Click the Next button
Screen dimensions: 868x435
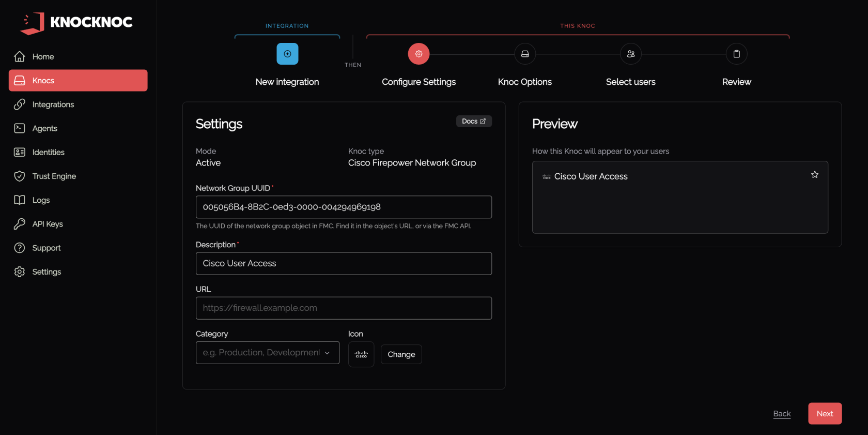click(825, 414)
